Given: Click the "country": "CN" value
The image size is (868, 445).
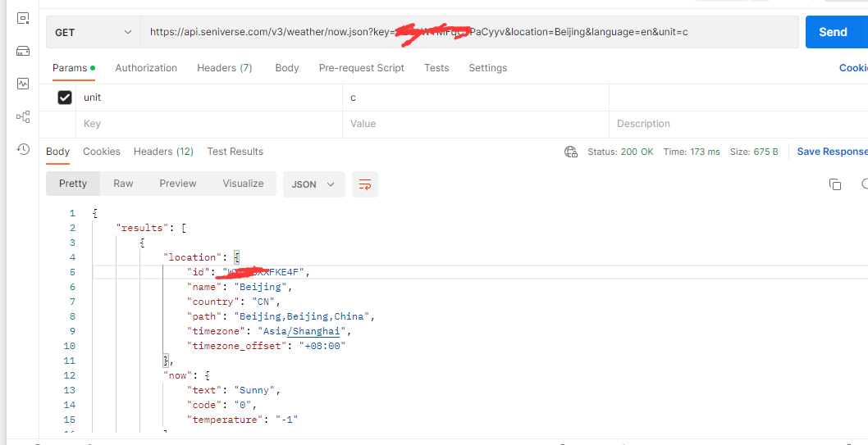Looking at the screenshot, I should click(x=263, y=302).
